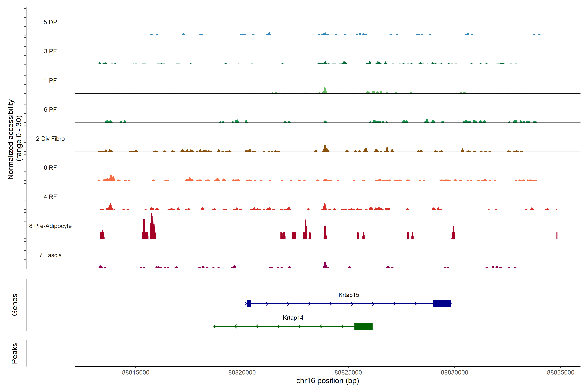Click the 88815000 axis tick label
This screenshot has width=588, height=392.
[x=136, y=372]
